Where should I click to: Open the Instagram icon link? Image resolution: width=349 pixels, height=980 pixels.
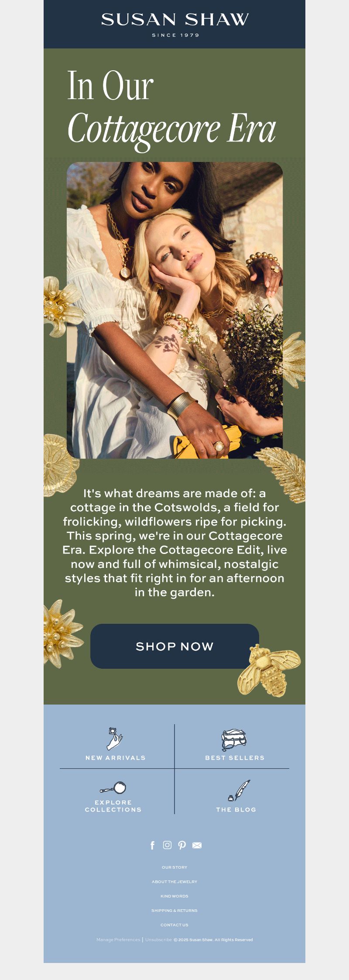point(167,845)
